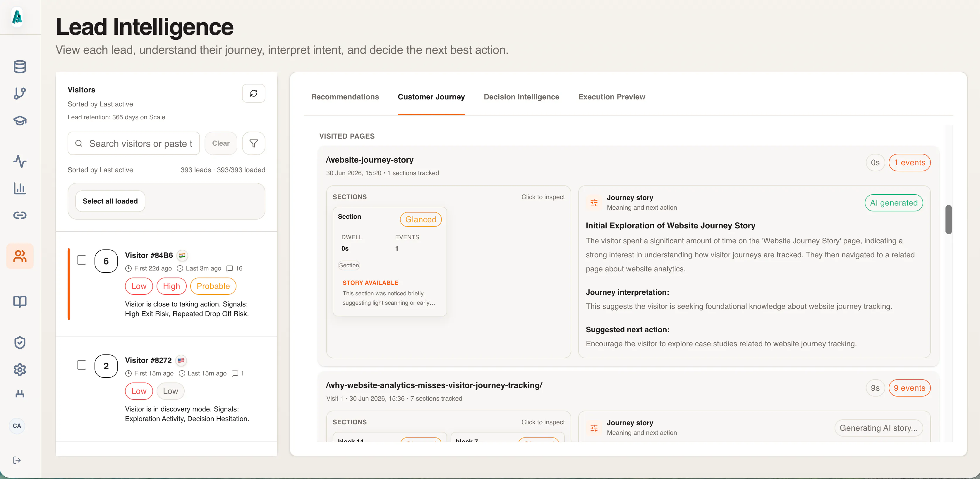Click the Clear button next to search
980x479 pixels.
(221, 143)
